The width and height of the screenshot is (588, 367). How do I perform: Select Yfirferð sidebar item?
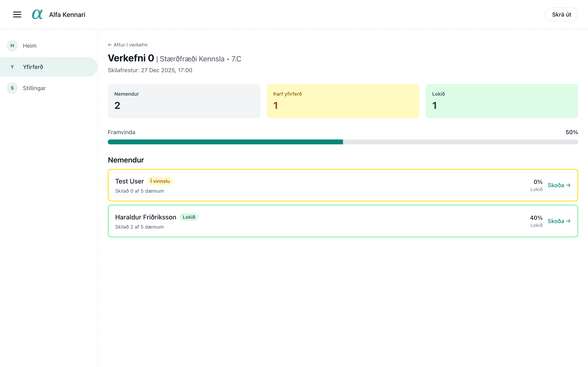[x=33, y=67]
